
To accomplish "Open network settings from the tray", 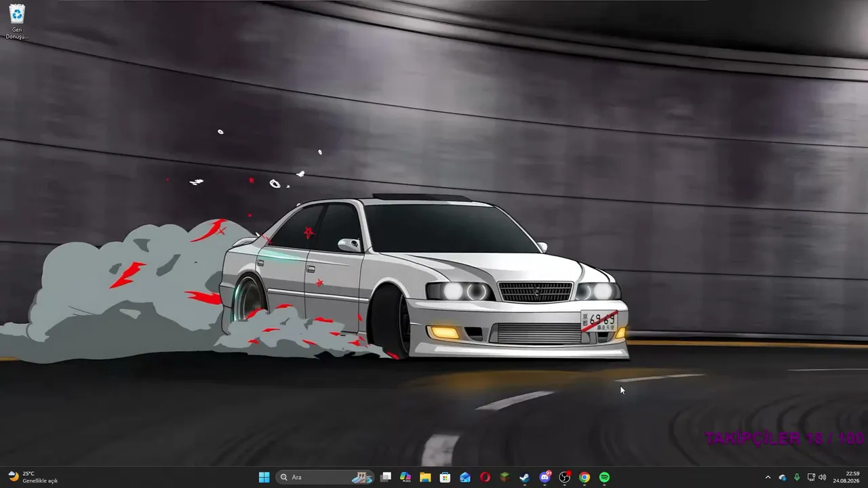I will pyautogui.click(x=811, y=477).
